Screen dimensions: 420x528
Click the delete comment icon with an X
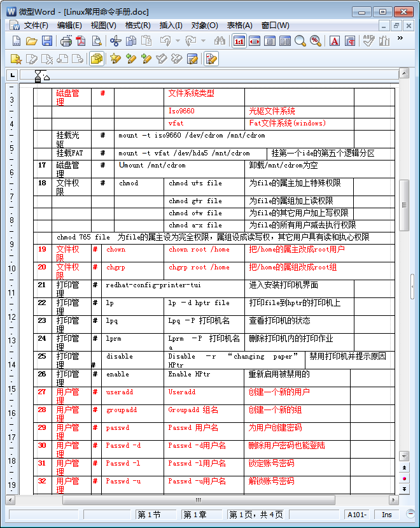[47, 59]
